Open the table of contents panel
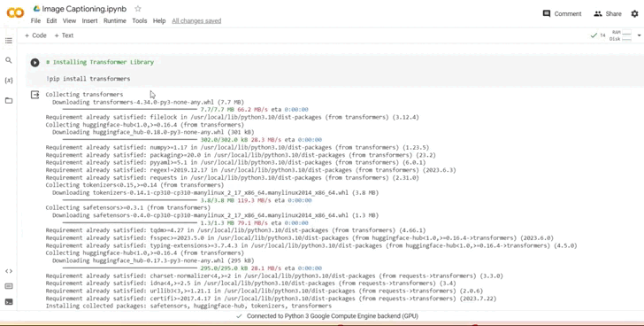The image size is (644, 326). coord(9,41)
